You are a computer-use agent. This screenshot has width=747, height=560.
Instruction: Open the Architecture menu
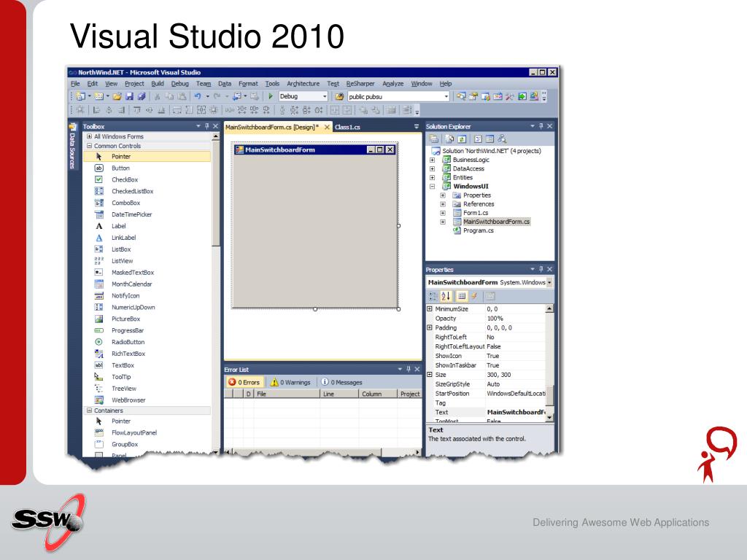point(303,84)
